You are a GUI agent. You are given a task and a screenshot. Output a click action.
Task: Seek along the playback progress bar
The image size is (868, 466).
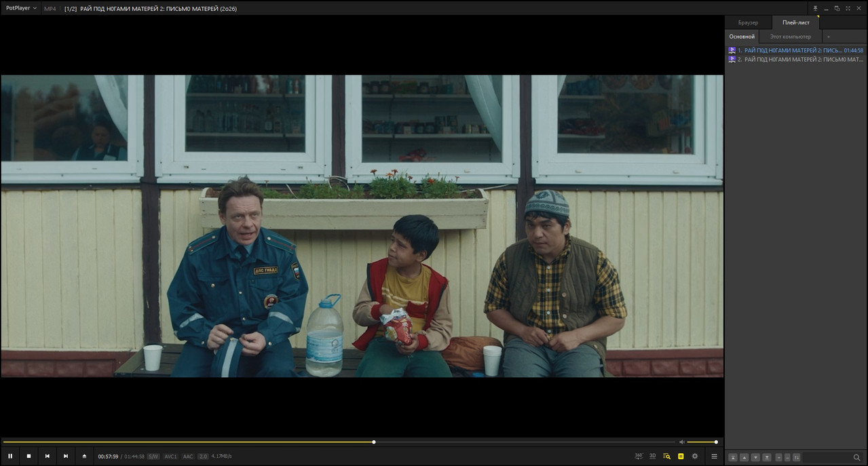pyautogui.click(x=339, y=442)
